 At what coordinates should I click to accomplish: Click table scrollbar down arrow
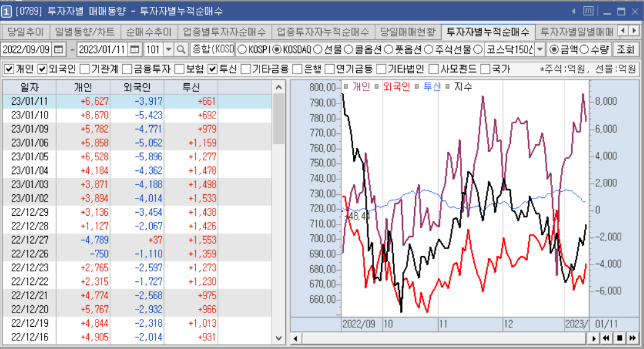pos(279,339)
